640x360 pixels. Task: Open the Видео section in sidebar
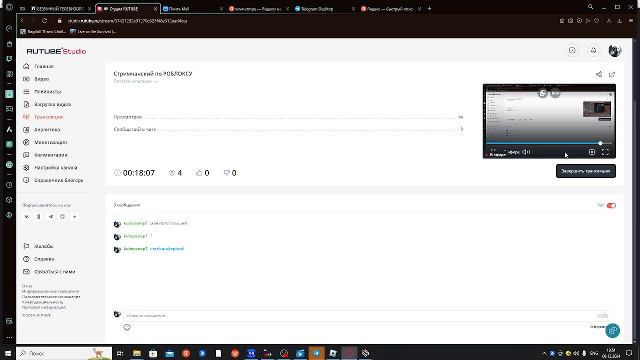pos(42,79)
